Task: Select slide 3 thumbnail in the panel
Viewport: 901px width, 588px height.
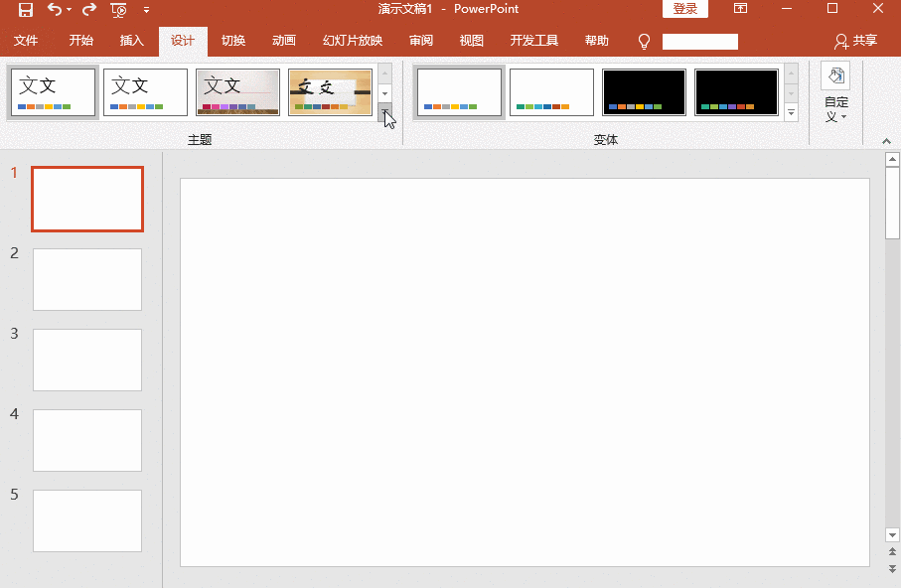Action: (x=87, y=360)
